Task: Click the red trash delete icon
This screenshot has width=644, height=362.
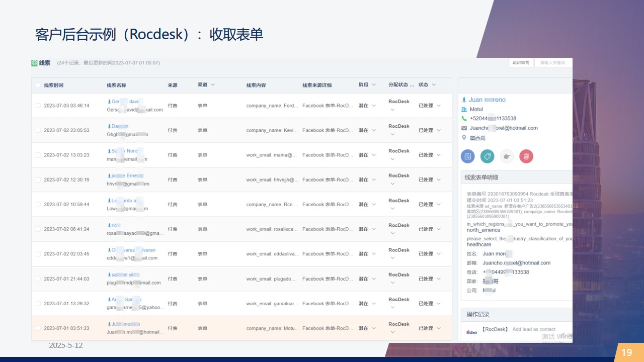Action: 526,156
